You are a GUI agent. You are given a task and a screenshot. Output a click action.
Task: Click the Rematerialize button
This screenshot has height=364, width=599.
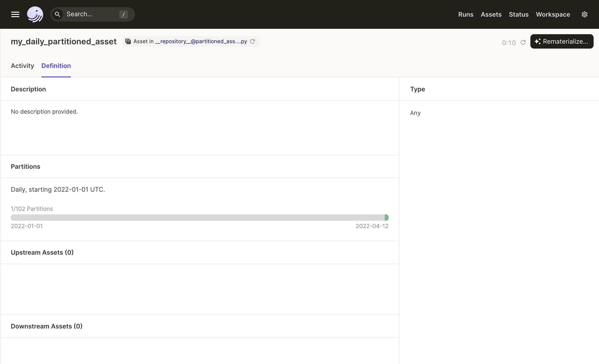[562, 41]
